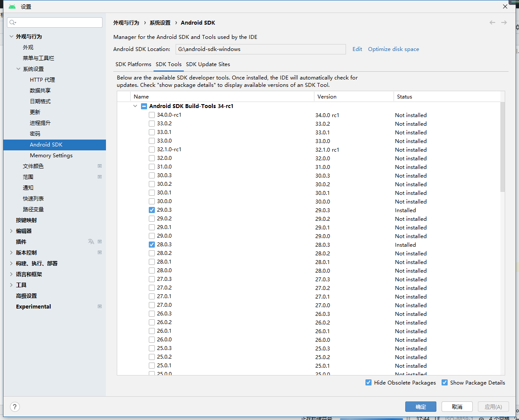This screenshot has width=519, height=420.
Task: Collapse the Android SDK Build-Tools 34-rc1 group
Action: pyautogui.click(x=135, y=106)
